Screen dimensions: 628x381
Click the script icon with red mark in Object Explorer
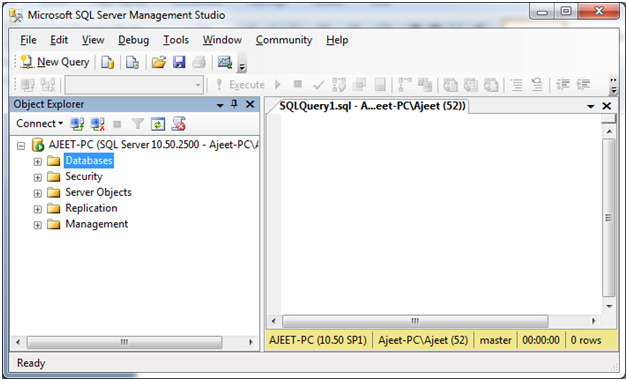pos(178,124)
